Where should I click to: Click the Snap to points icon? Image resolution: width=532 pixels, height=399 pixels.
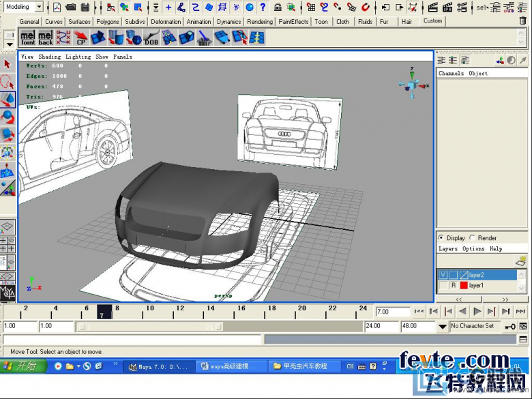tap(337, 7)
